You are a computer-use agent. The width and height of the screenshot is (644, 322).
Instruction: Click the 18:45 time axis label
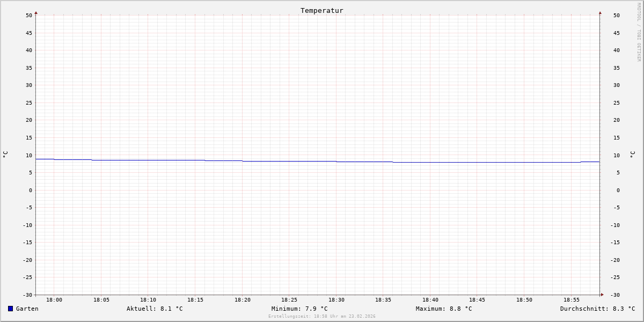point(478,299)
